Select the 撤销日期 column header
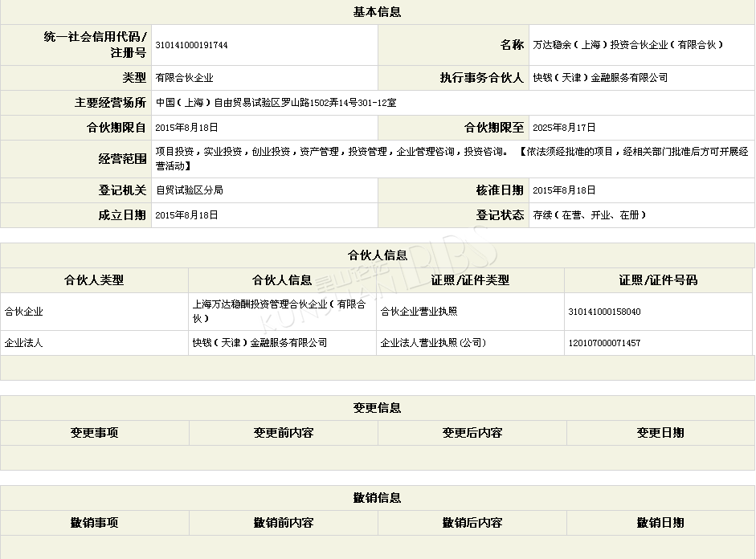 [660, 523]
